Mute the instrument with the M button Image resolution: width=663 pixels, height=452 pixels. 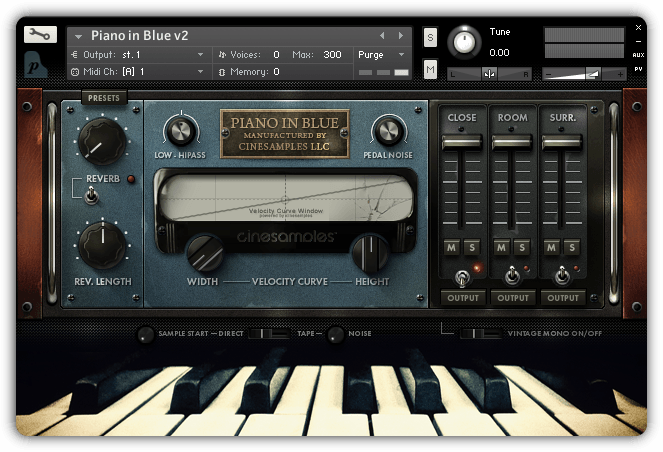[x=430, y=69]
